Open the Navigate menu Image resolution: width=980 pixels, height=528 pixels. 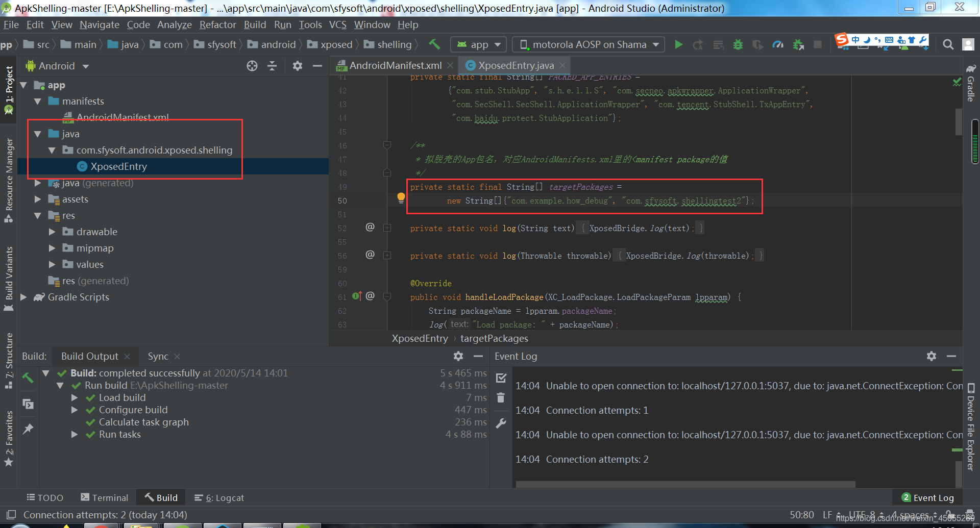click(99, 24)
